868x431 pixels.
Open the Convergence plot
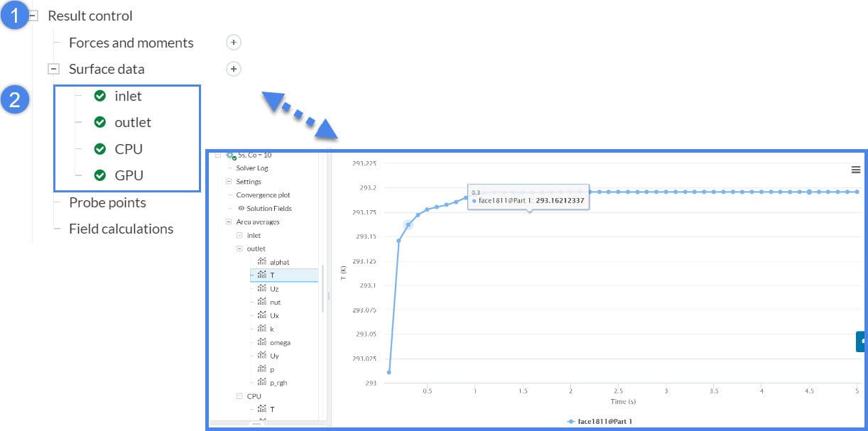(x=263, y=195)
